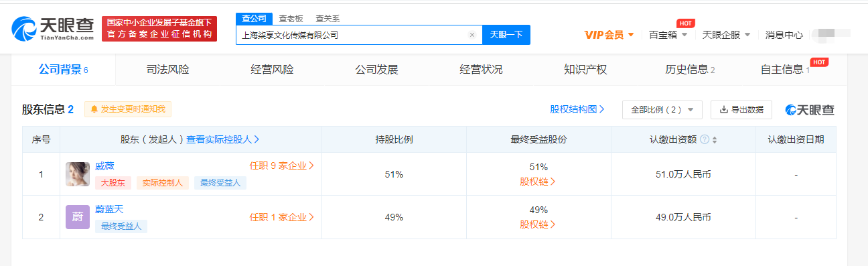This screenshot has height=266, width=868.
Task: Expand the 天眼企服 menu
Action: tap(726, 35)
